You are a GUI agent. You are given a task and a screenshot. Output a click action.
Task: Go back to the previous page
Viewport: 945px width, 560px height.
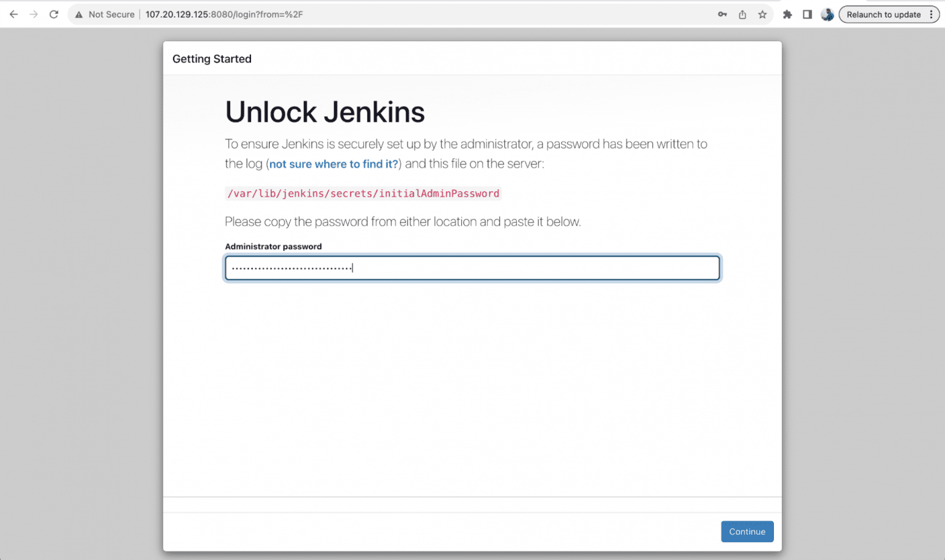tap(14, 14)
